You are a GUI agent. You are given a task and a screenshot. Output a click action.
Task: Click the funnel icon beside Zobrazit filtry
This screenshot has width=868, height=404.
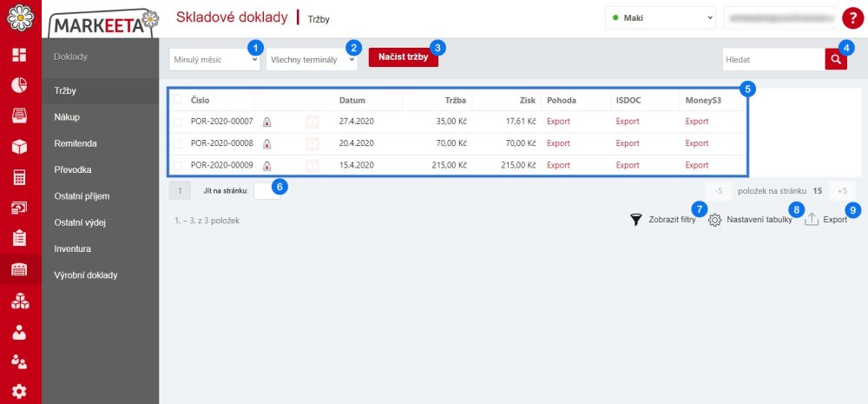(636, 220)
